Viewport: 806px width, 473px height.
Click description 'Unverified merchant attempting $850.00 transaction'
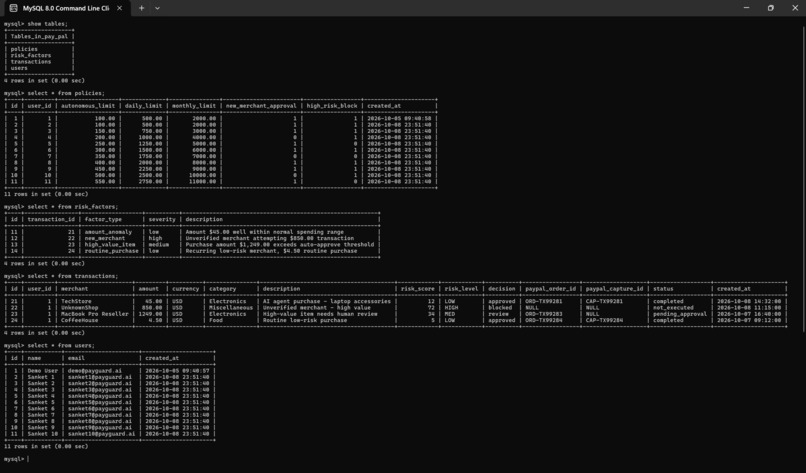click(x=269, y=238)
